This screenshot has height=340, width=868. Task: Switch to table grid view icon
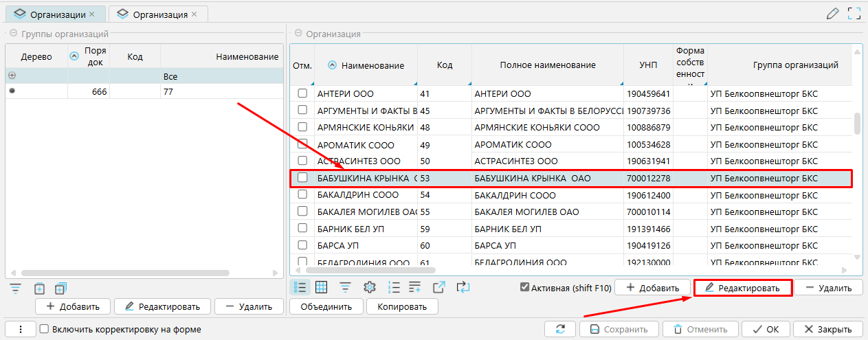tap(321, 287)
